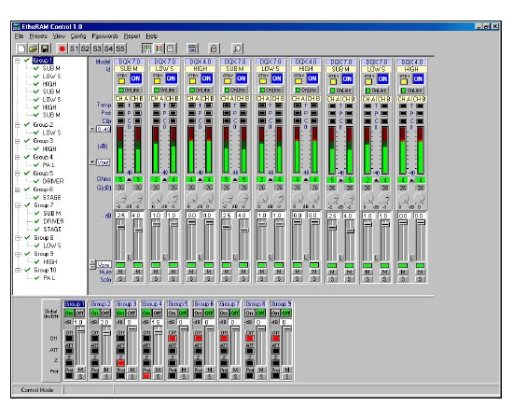Collapse Group 4 tree node
This screenshot has height=420, width=513.
click(x=18, y=157)
